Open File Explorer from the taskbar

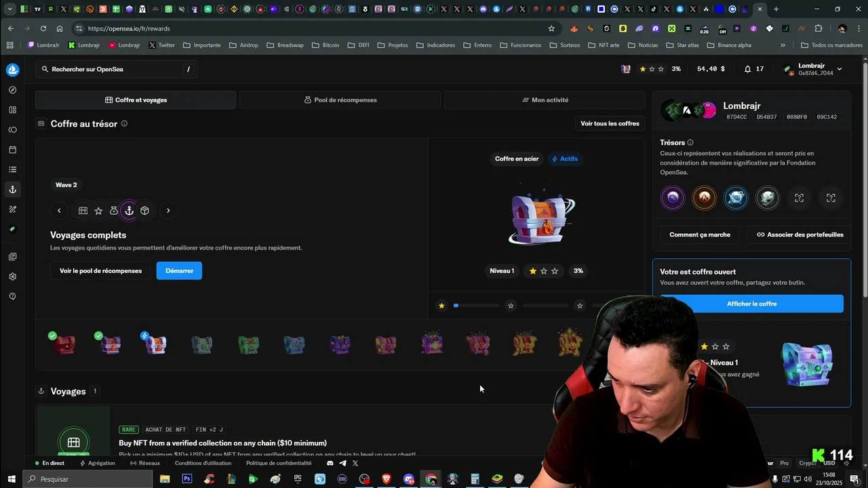(165, 479)
